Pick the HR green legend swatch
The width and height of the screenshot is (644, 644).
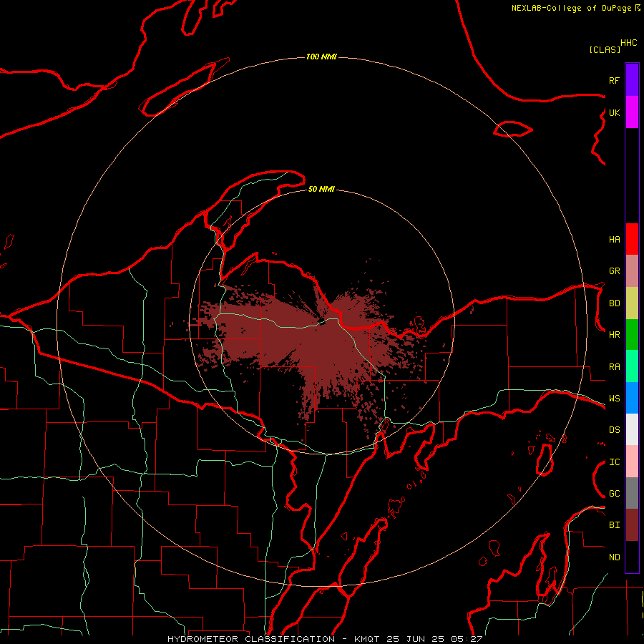(x=632, y=335)
